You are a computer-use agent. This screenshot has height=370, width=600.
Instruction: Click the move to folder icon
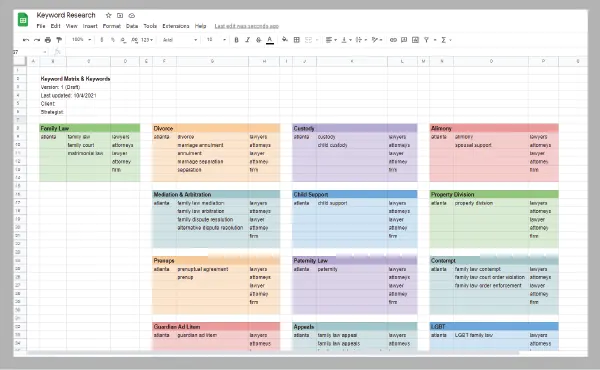[120, 15]
